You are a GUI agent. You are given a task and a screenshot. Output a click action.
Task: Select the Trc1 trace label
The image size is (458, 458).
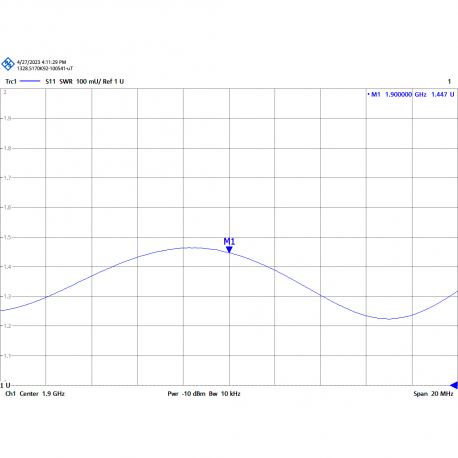pyautogui.click(x=11, y=81)
